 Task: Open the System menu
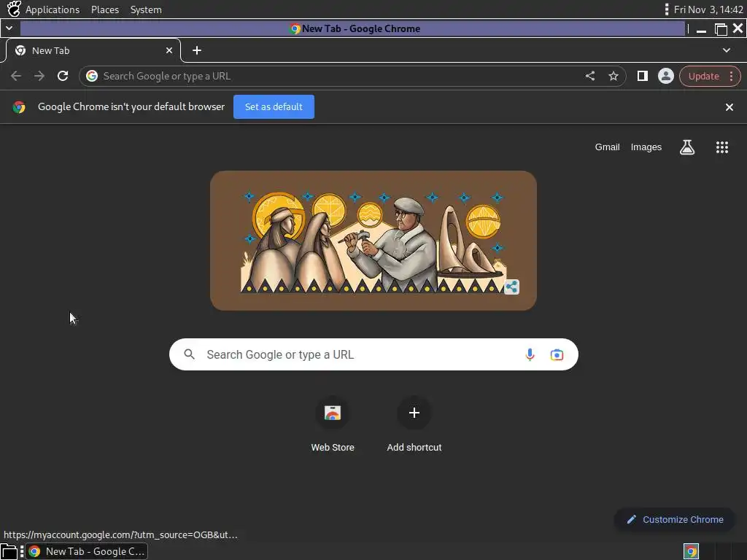tap(146, 9)
